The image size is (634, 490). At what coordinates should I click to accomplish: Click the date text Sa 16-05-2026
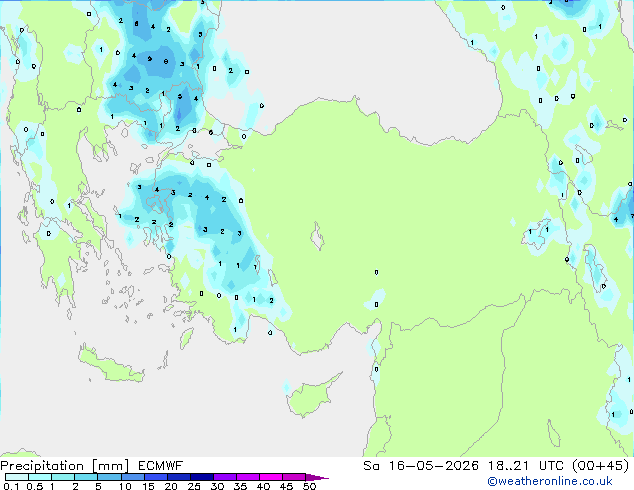tap(421, 466)
